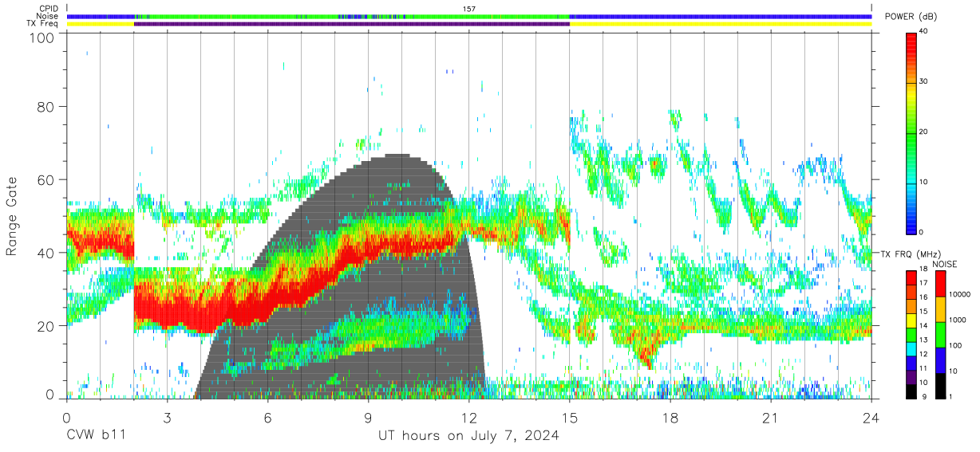Click the 'CPID' label at top left
The width and height of the screenshot is (980, 452).
tap(48, 9)
